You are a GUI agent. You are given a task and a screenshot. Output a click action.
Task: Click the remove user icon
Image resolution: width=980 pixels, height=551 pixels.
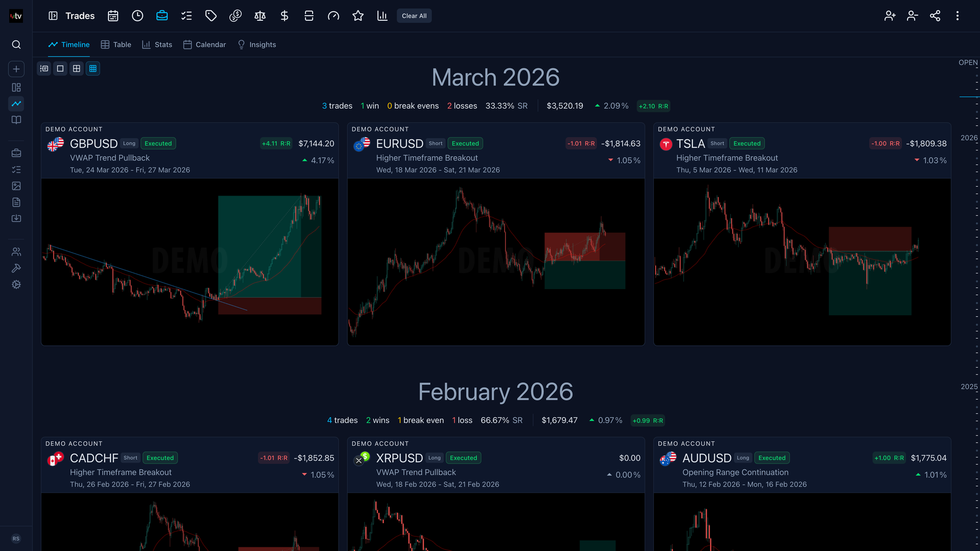coord(912,16)
